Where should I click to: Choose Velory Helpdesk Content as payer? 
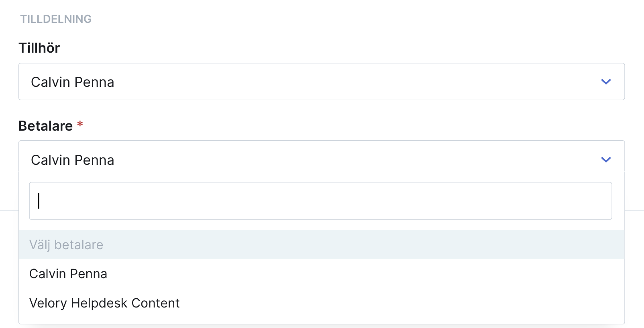pyautogui.click(x=322, y=303)
